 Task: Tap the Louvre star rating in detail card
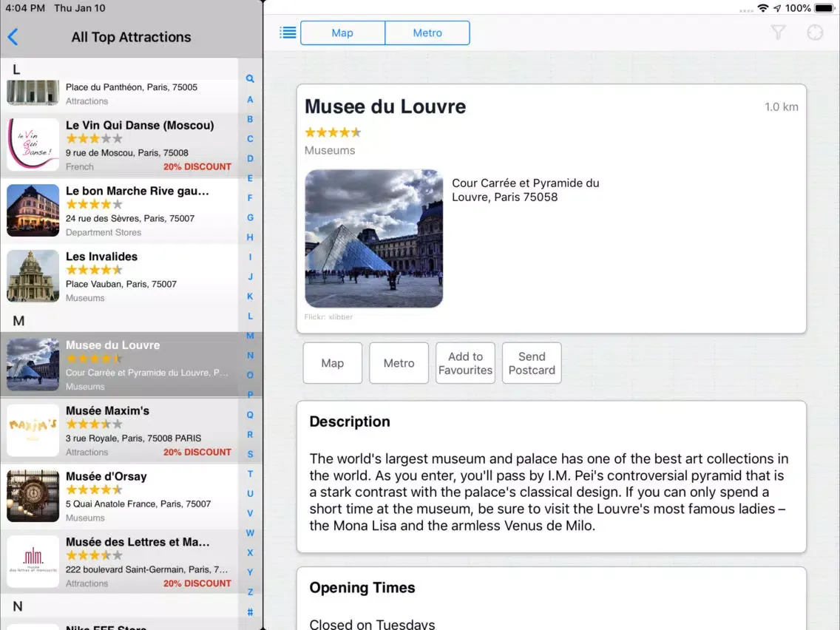[333, 132]
